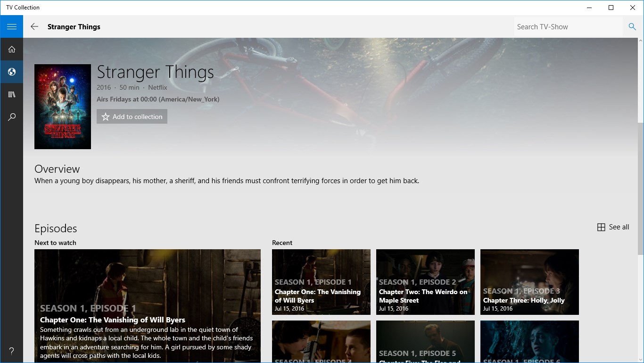Click the Episodes heading

[56, 228]
